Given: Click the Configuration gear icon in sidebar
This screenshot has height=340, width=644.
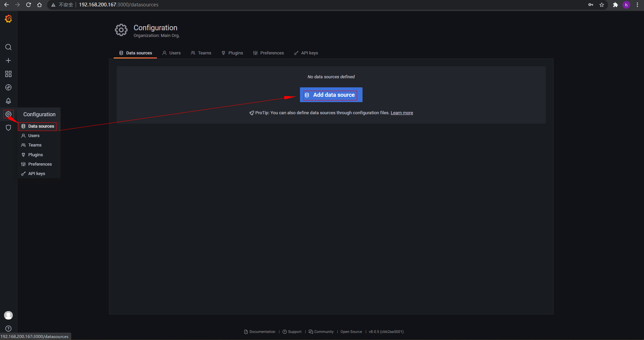Looking at the screenshot, I should click(8, 114).
